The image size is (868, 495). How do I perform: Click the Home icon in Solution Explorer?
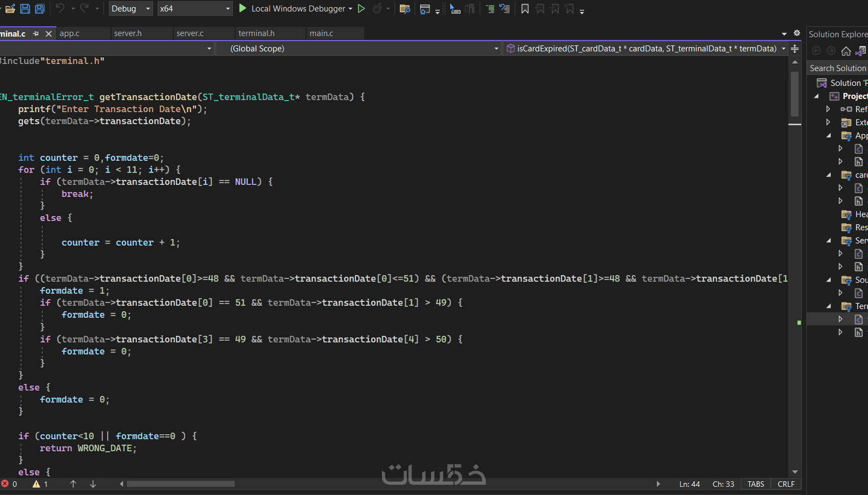[x=847, y=51]
